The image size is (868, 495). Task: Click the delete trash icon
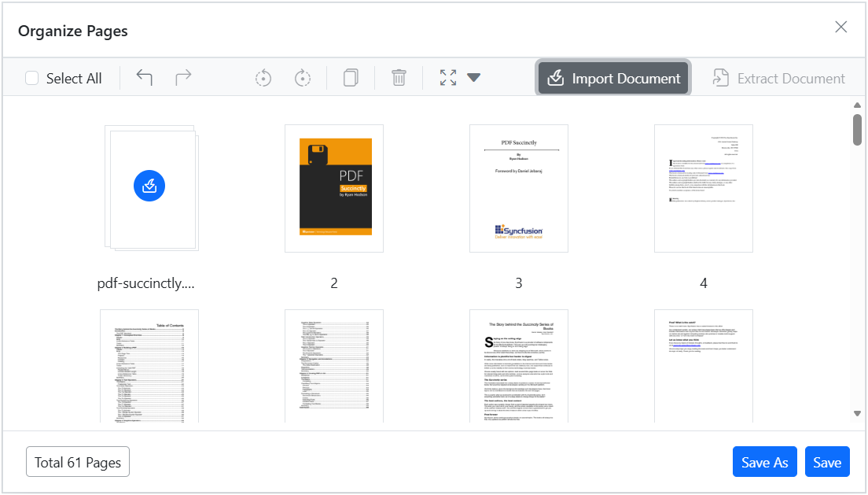point(399,78)
